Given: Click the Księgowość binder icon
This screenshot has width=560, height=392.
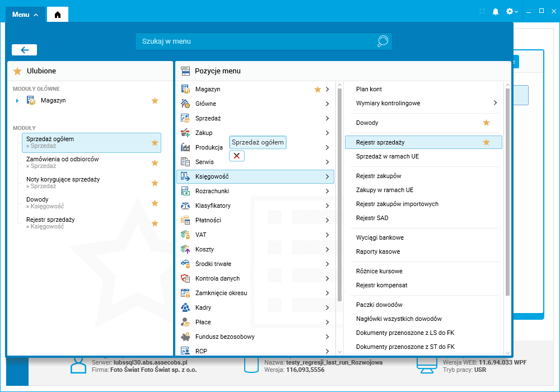Looking at the screenshot, I should coord(185,176).
